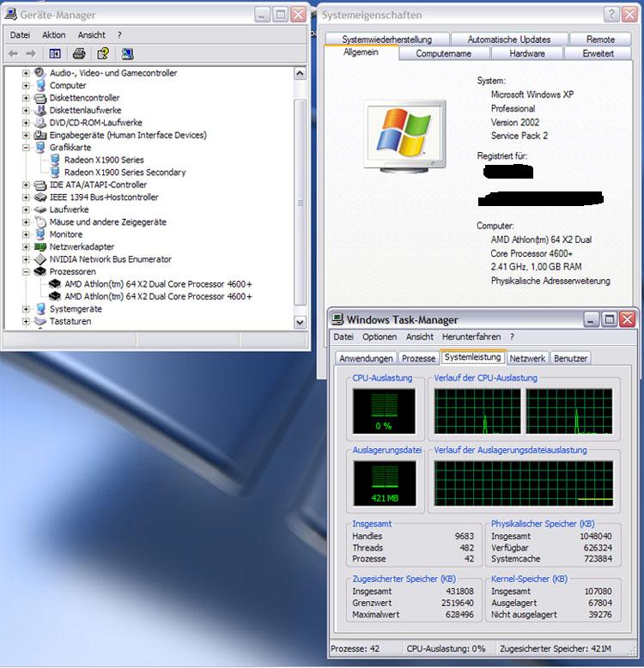Collapse the Prozessoren node
The height and width of the screenshot is (668, 644).
coord(26,271)
